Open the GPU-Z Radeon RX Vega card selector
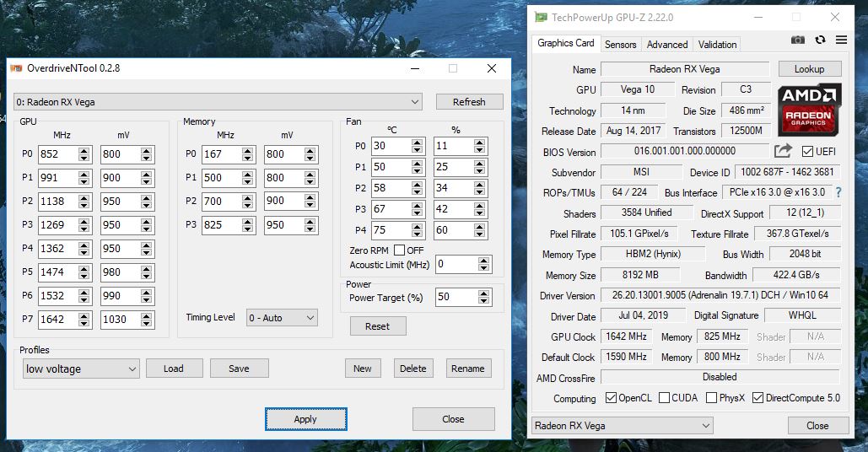The image size is (868, 452). click(623, 426)
